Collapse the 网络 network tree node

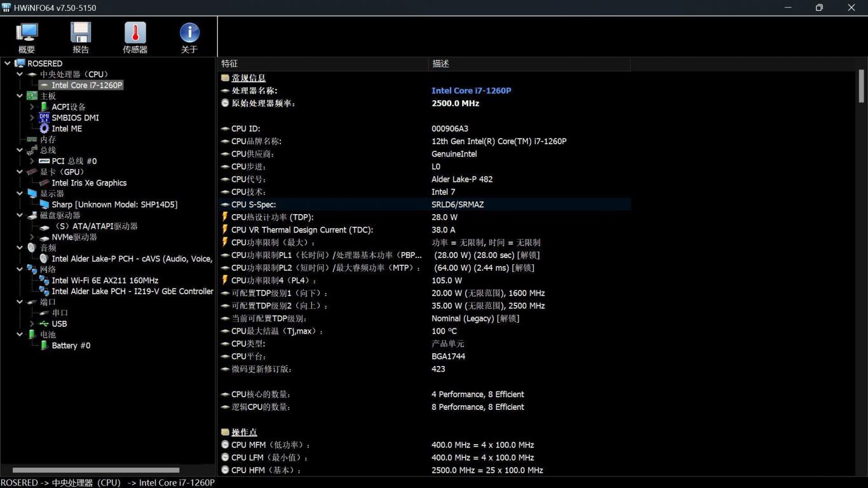click(20, 269)
